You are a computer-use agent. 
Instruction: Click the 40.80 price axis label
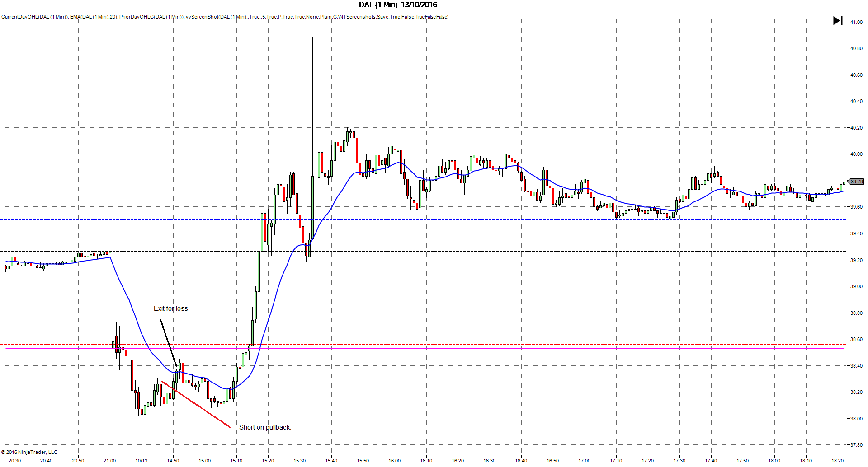tap(856, 48)
